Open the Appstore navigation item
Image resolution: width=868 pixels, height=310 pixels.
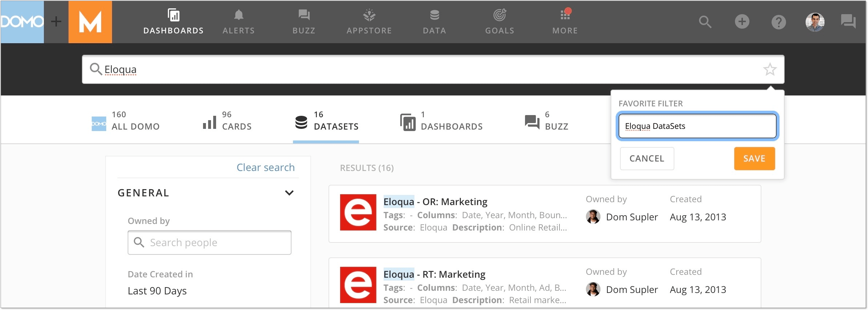(369, 22)
